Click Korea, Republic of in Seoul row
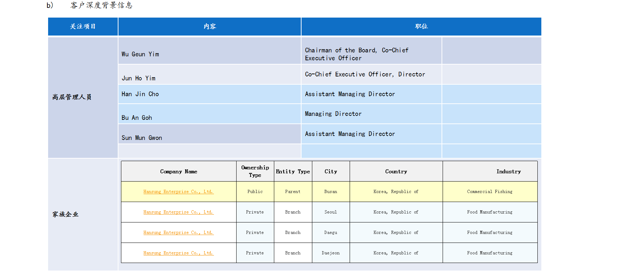 (396, 212)
